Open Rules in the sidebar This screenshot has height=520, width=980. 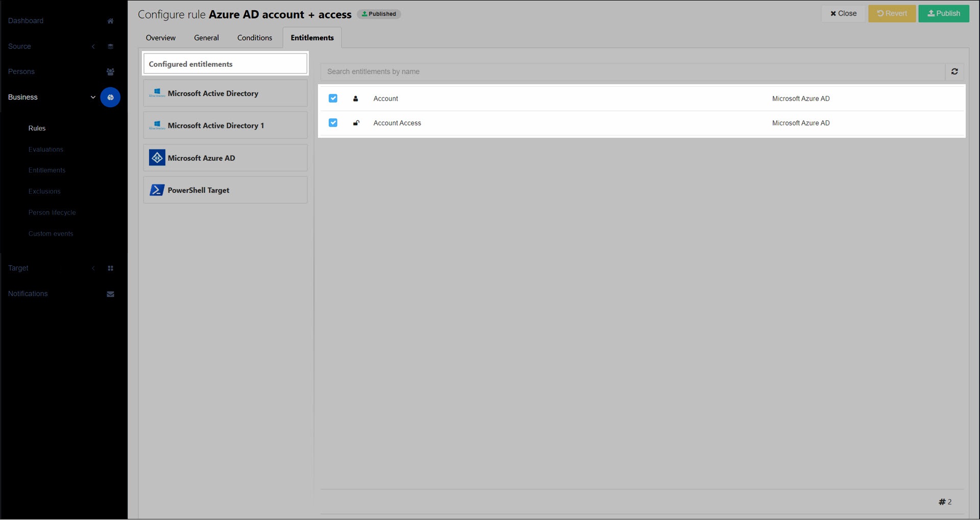[x=37, y=129]
